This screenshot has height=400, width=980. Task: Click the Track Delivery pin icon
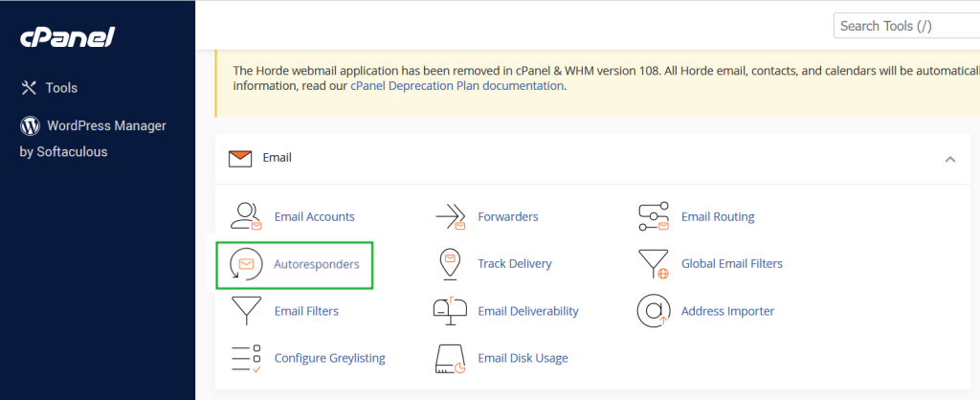450,263
